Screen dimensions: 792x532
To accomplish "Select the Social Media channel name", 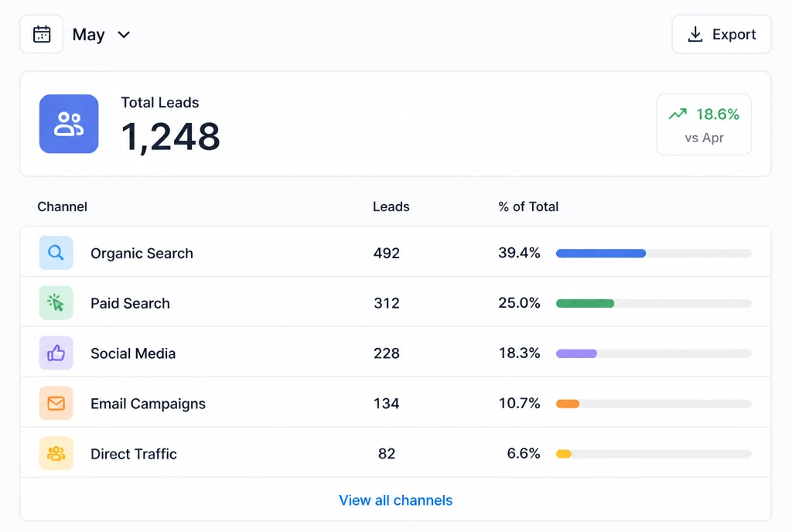I will point(133,353).
